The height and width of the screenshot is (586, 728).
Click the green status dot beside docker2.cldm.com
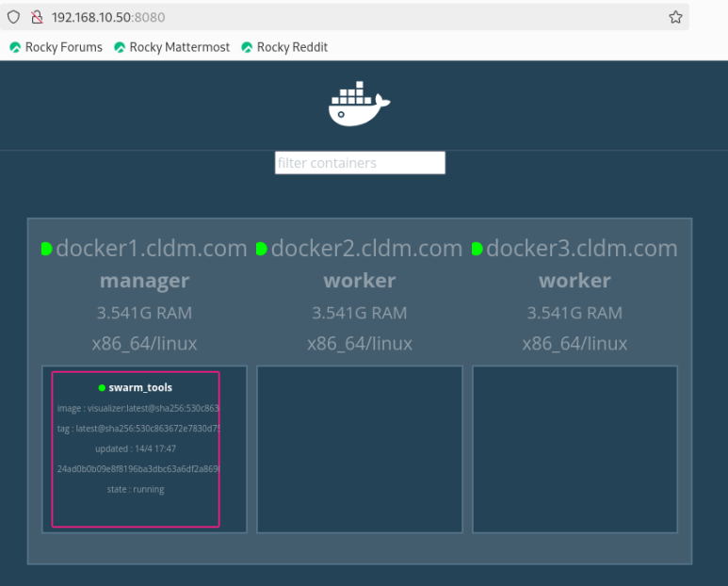262,249
